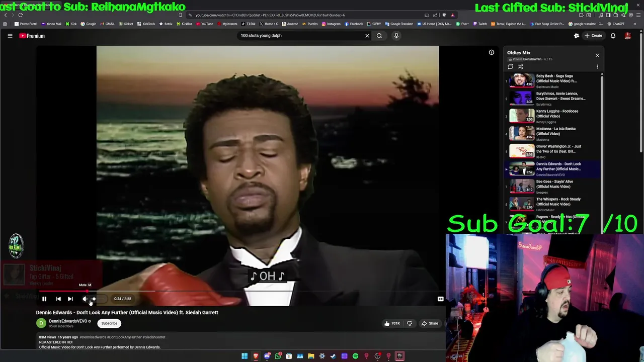Start voice search with microphone icon
Screen dimensions: 644x362
(x=396, y=36)
